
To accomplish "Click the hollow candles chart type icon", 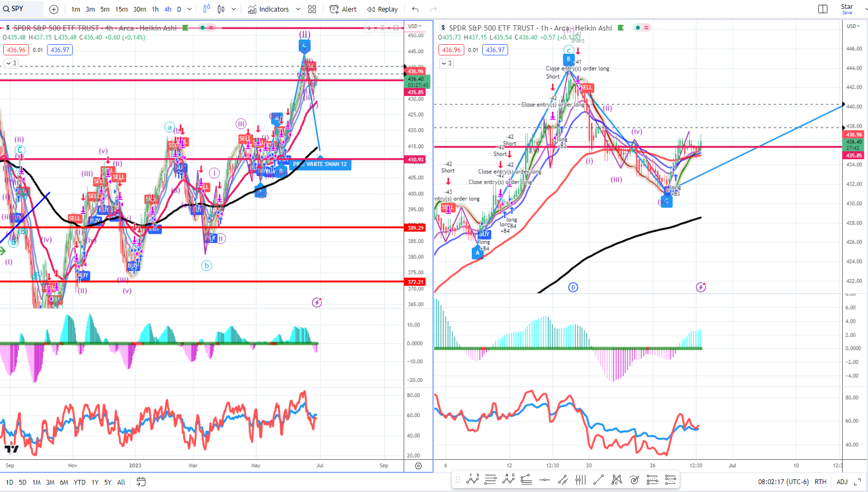I will click(221, 9).
